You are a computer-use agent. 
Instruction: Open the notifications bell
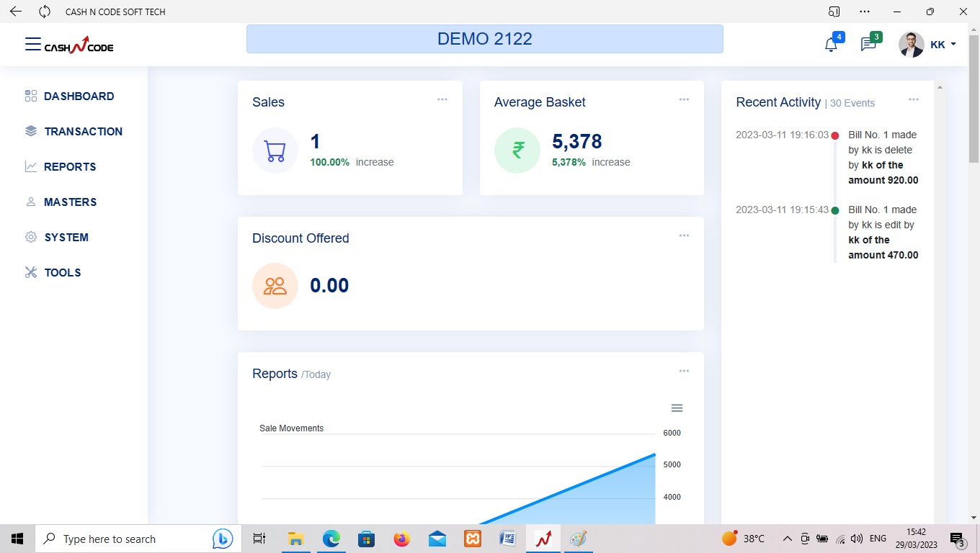(x=831, y=45)
